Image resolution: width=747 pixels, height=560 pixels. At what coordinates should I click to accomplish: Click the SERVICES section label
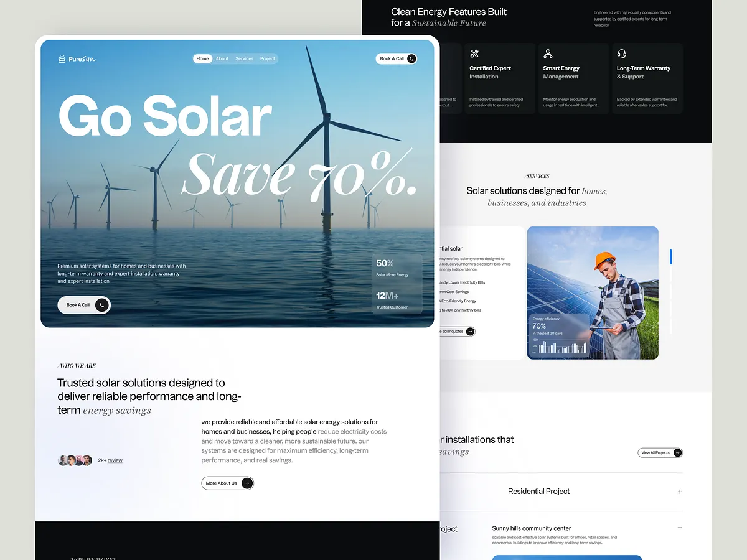click(x=538, y=176)
